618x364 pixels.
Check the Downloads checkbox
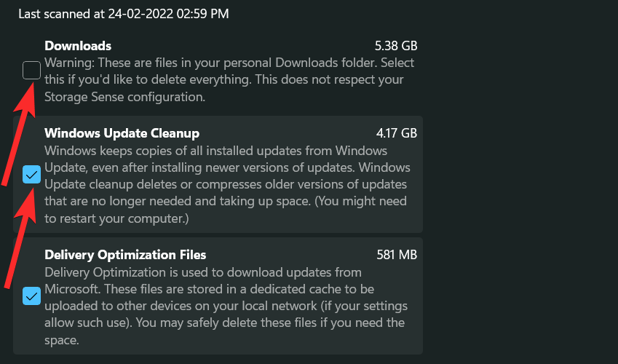[x=31, y=71]
